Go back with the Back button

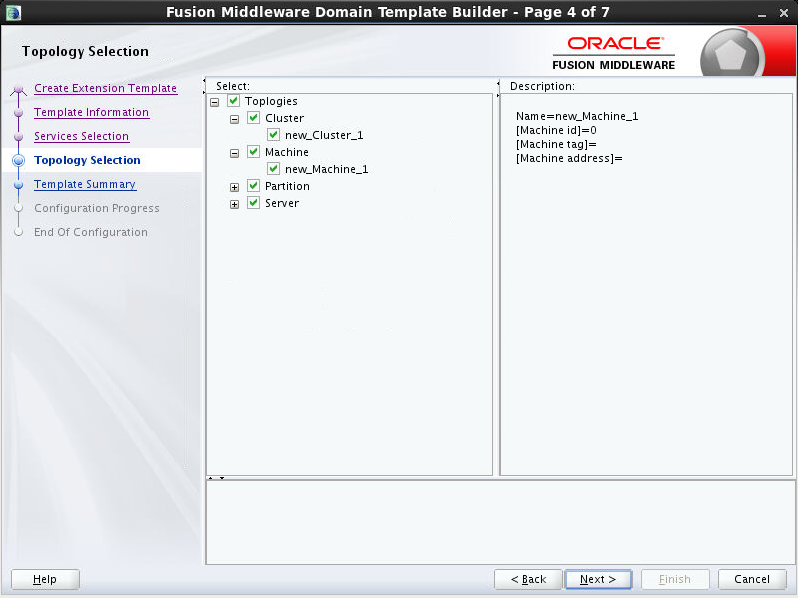click(x=528, y=579)
